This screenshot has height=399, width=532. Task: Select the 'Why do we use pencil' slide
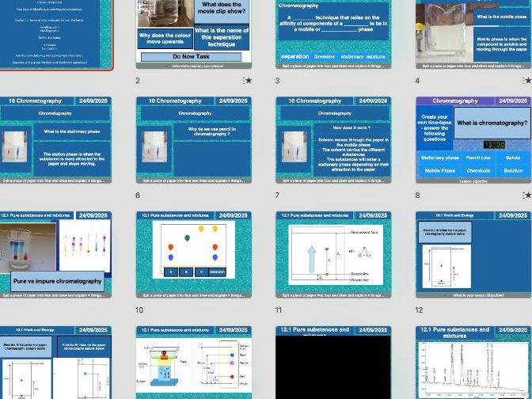[194, 140]
